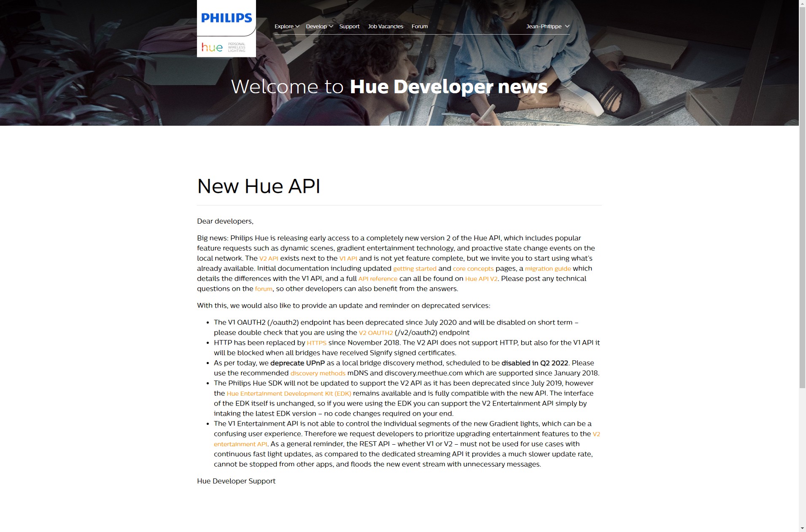Open Forum in the navigation bar
The height and width of the screenshot is (532, 806).
[x=419, y=26]
